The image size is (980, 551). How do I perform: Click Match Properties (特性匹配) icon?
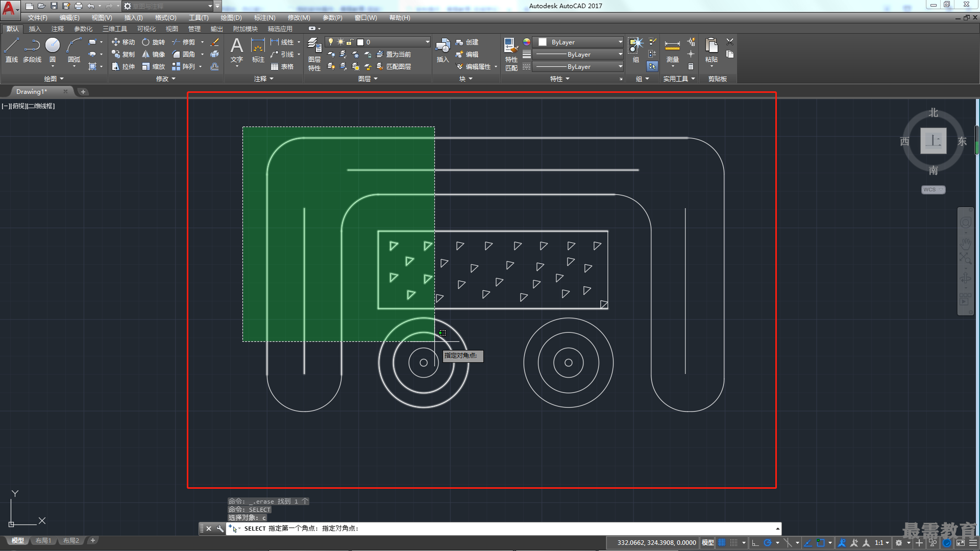pos(511,54)
